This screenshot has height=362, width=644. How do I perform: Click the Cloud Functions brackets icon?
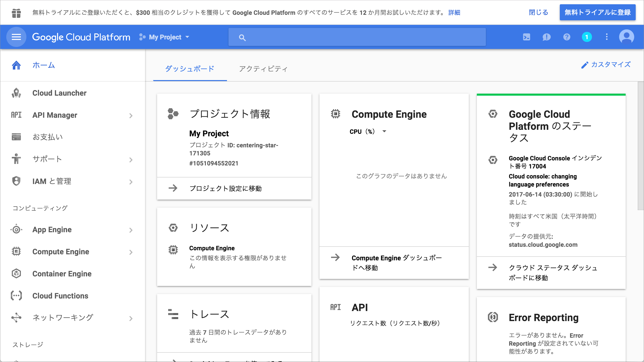click(16, 295)
